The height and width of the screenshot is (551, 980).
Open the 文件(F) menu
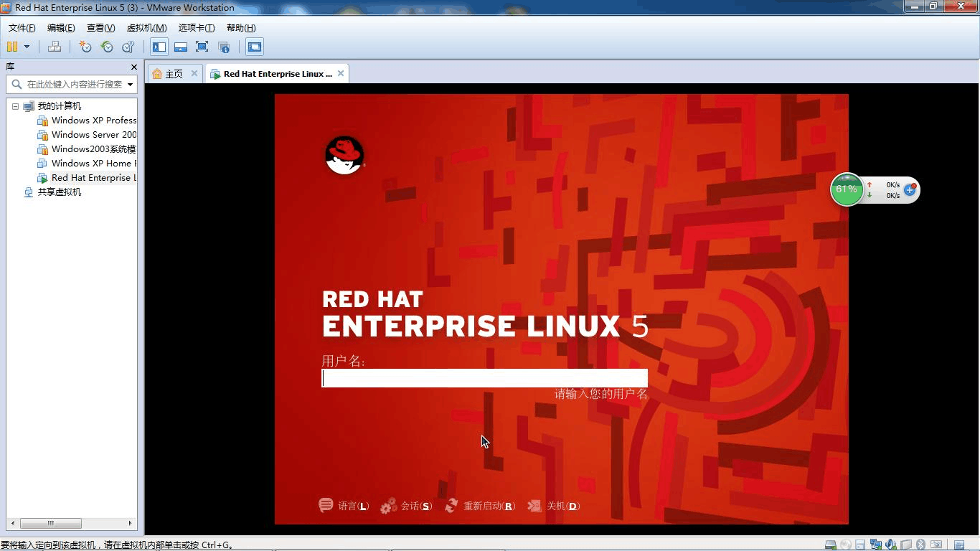pyautogui.click(x=22, y=28)
